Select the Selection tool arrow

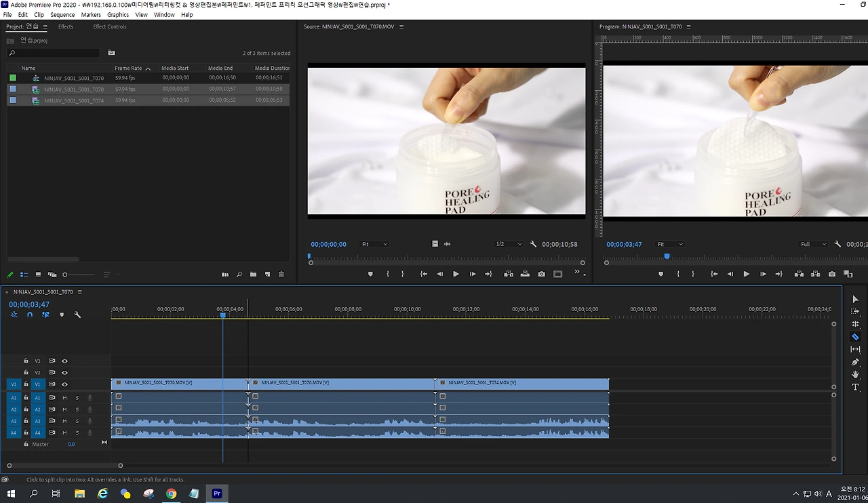click(855, 299)
